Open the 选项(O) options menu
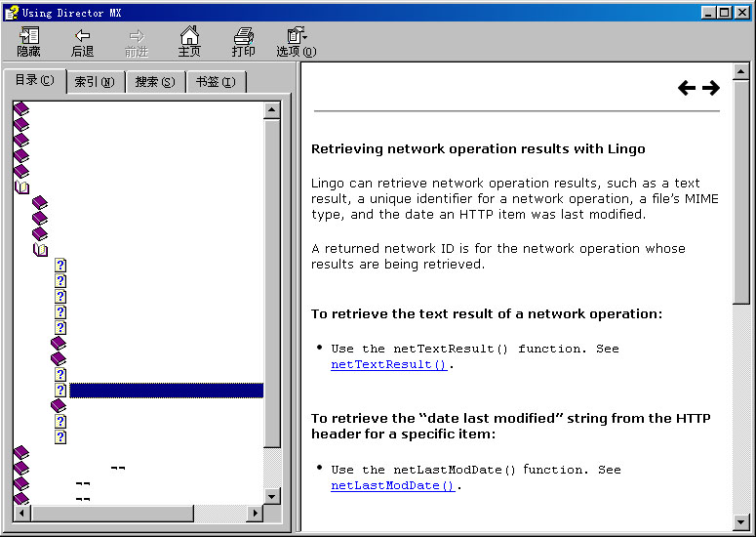756x537 pixels. click(297, 42)
